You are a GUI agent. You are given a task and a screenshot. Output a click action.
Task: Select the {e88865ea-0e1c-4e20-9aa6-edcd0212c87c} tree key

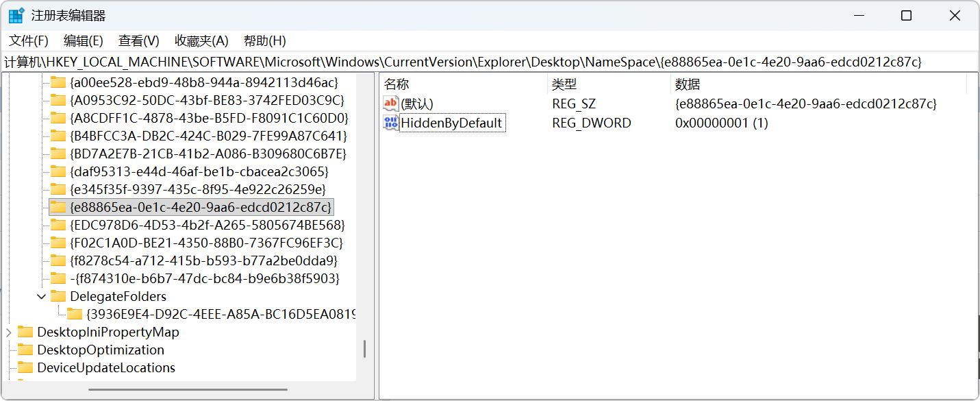tap(201, 207)
